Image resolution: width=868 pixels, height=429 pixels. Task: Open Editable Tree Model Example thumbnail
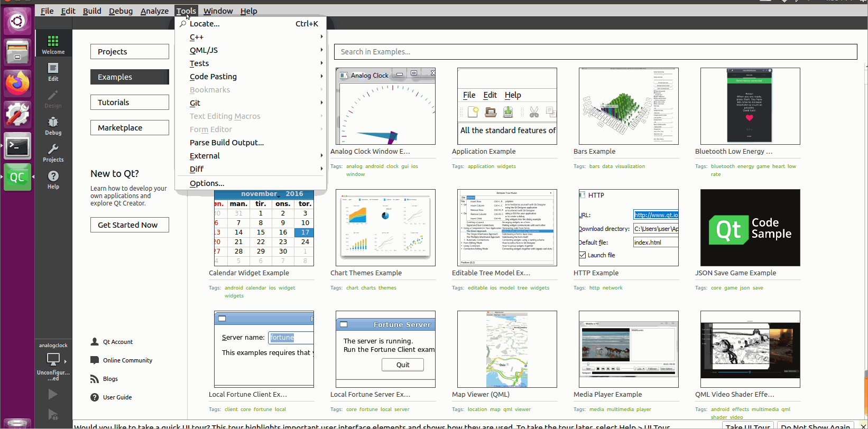pos(507,228)
